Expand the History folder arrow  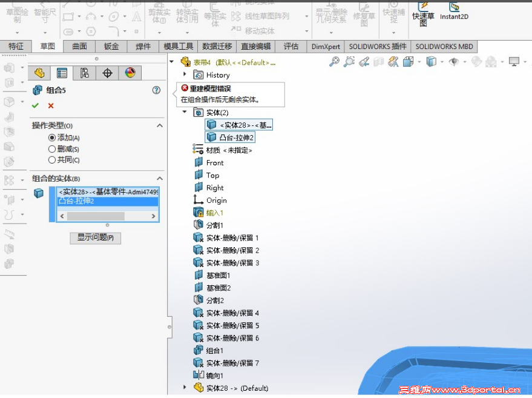point(185,74)
